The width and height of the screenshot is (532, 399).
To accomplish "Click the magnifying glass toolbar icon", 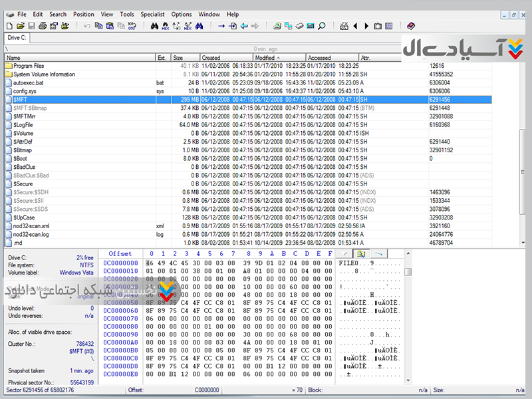I will tap(321, 26).
